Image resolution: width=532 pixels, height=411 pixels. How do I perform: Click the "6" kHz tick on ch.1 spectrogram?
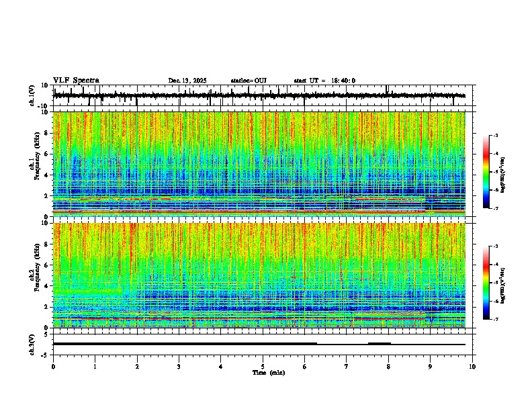point(46,154)
